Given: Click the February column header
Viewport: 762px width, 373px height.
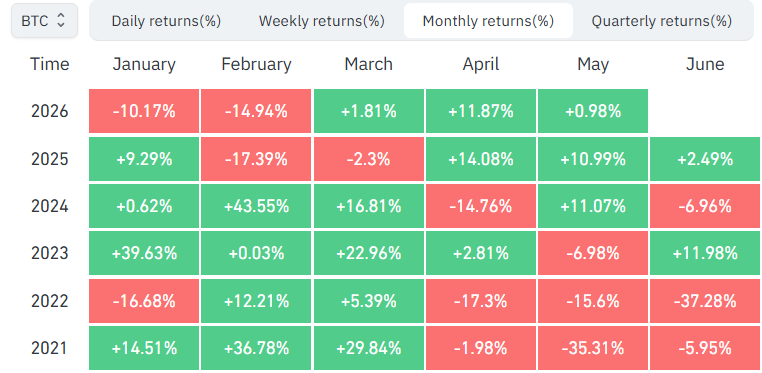Looking at the screenshot, I should click(257, 64).
